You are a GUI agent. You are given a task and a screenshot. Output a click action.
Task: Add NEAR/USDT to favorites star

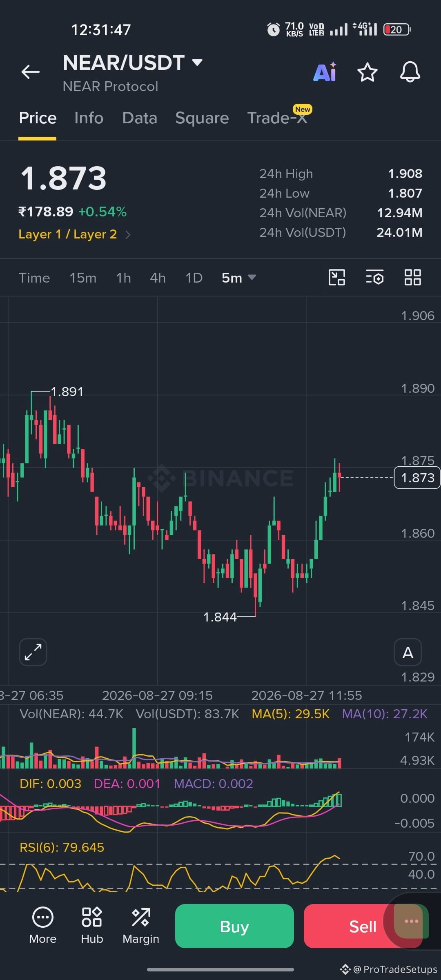tap(367, 72)
